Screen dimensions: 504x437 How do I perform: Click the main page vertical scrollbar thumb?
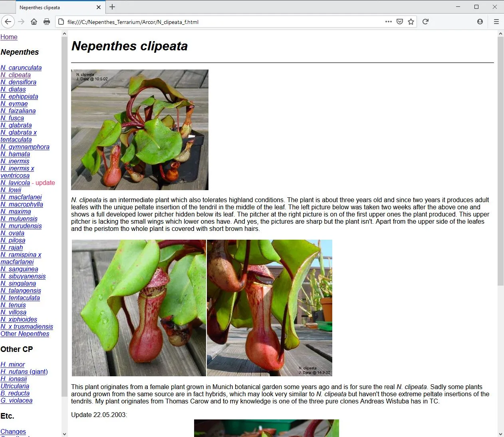tap(500, 160)
